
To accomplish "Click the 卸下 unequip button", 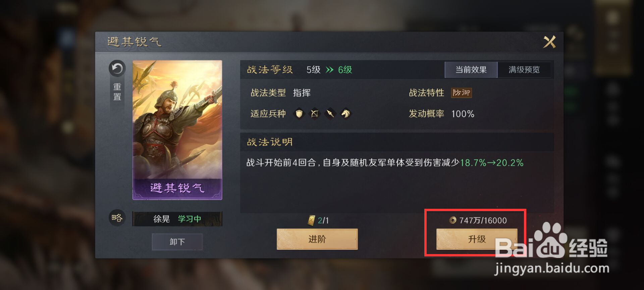I will coord(177,242).
